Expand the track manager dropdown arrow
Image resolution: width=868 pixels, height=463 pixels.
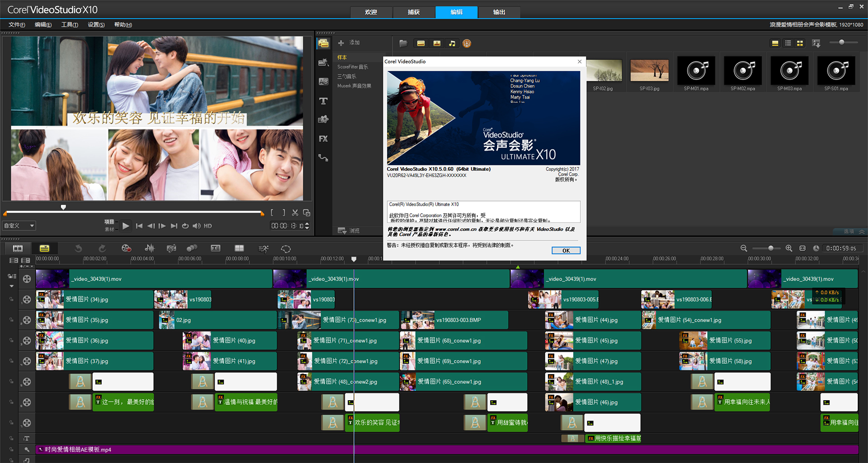click(x=12, y=286)
